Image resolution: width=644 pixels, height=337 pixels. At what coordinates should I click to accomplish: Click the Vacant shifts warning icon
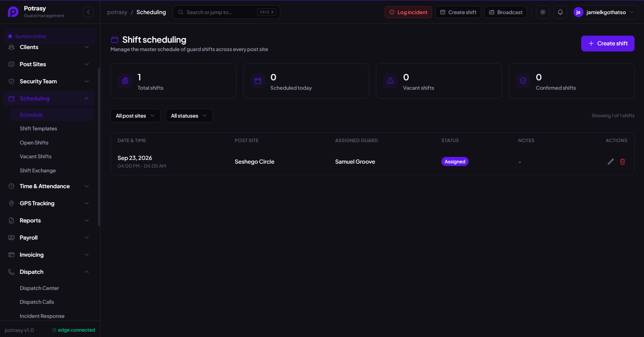(390, 81)
